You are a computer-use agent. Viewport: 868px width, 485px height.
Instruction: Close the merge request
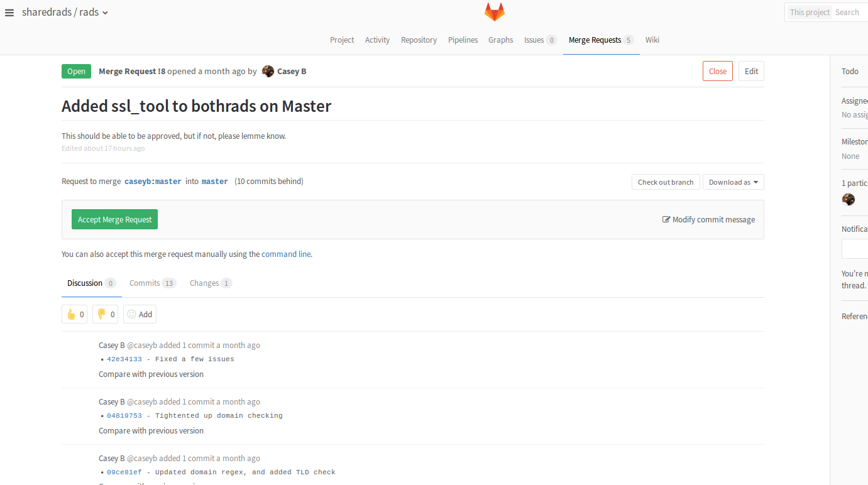pyautogui.click(x=717, y=71)
